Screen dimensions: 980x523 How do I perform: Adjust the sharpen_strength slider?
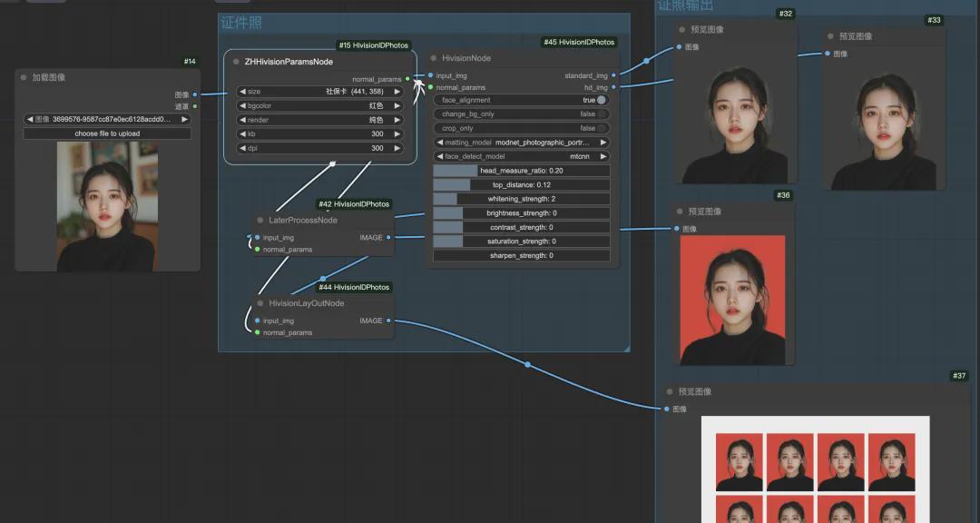click(521, 255)
